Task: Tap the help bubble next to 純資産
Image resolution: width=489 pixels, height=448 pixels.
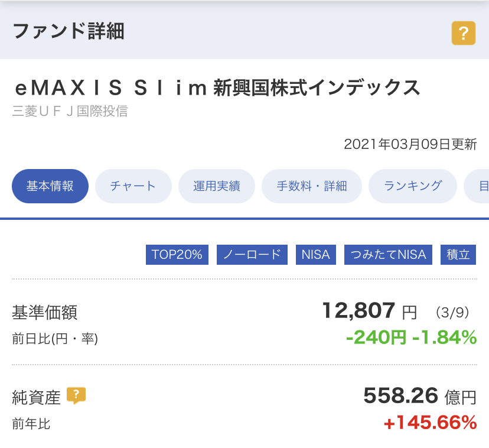Action: tap(76, 396)
